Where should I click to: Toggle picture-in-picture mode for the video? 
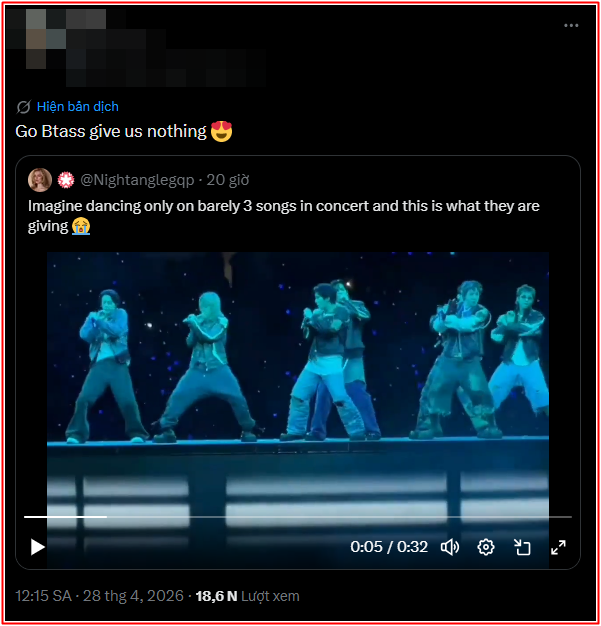(x=522, y=547)
